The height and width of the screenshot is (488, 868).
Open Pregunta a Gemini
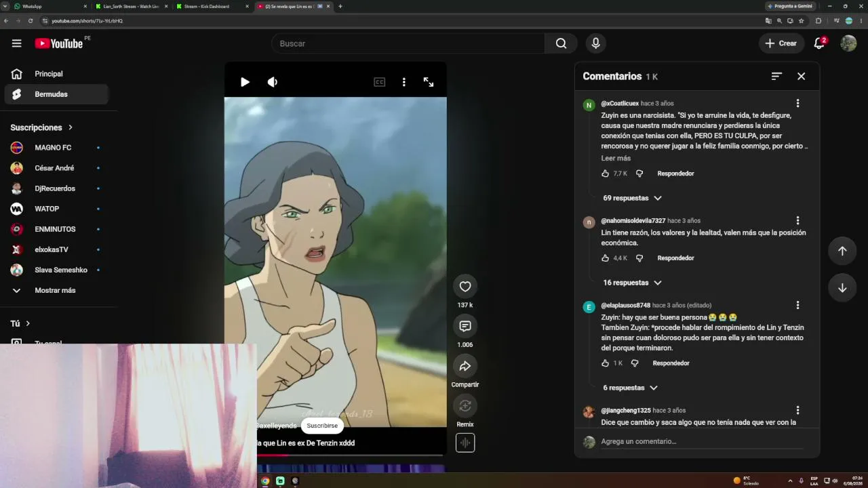point(790,6)
